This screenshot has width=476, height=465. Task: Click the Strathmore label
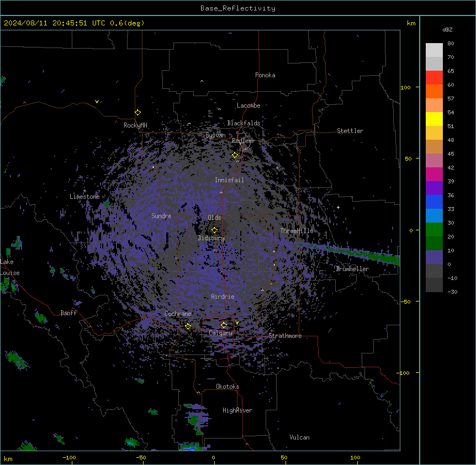pos(285,336)
